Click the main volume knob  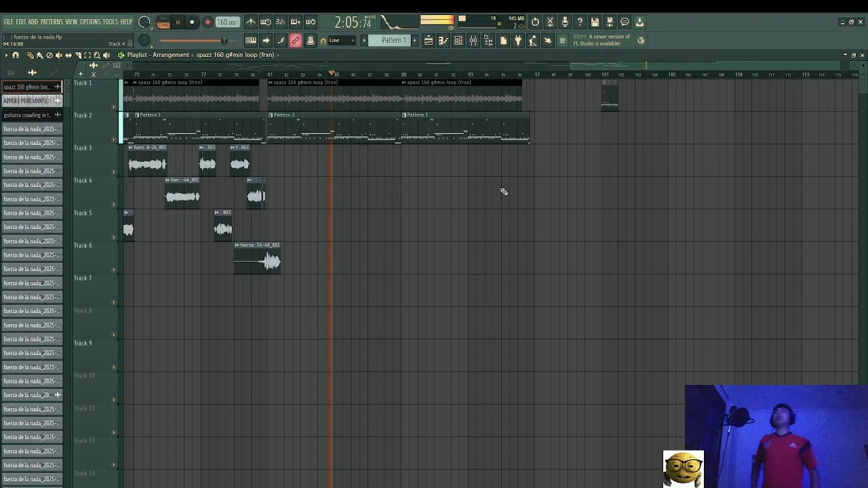click(x=144, y=22)
